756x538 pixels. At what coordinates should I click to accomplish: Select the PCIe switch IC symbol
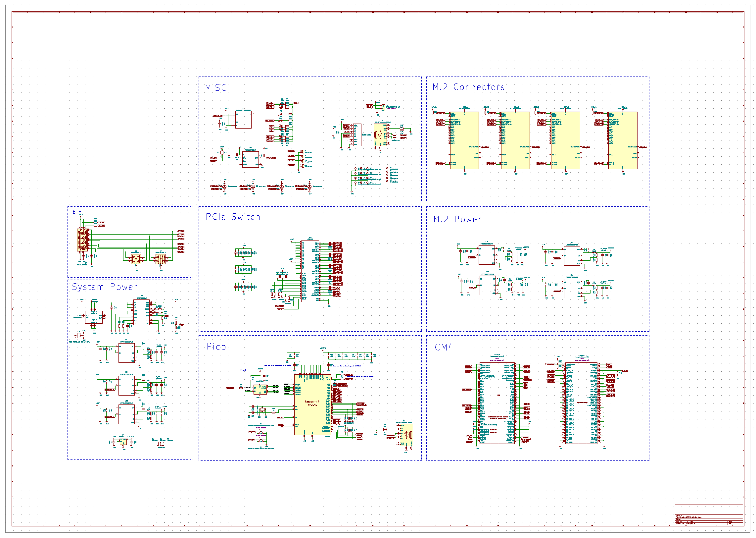pyautogui.click(x=310, y=271)
